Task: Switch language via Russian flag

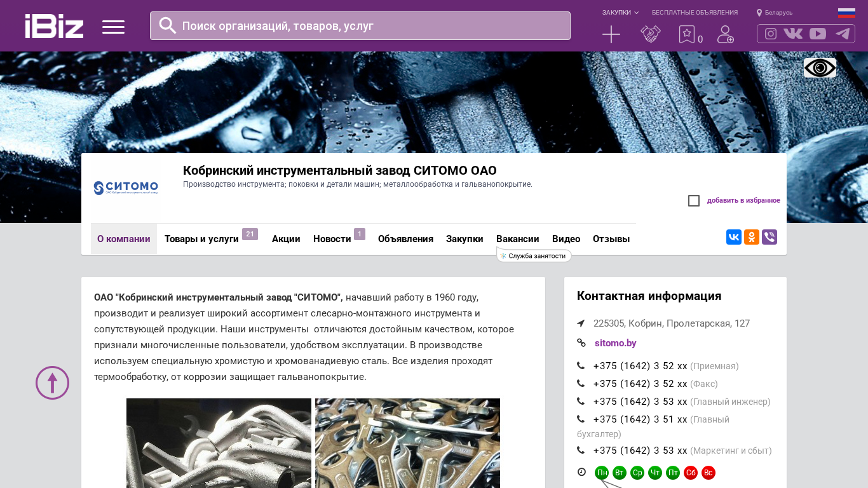Action: coord(846,13)
